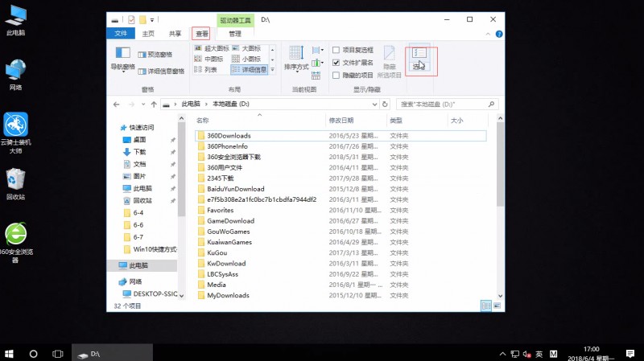Click the Navigation pane (导航窗格) icon
The image size is (644, 361).
click(122, 58)
